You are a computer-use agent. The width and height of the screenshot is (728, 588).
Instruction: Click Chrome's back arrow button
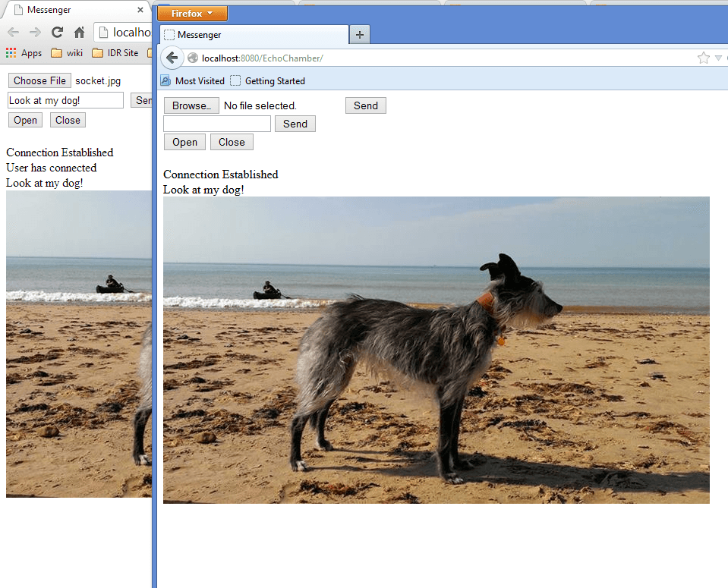click(x=13, y=33)
